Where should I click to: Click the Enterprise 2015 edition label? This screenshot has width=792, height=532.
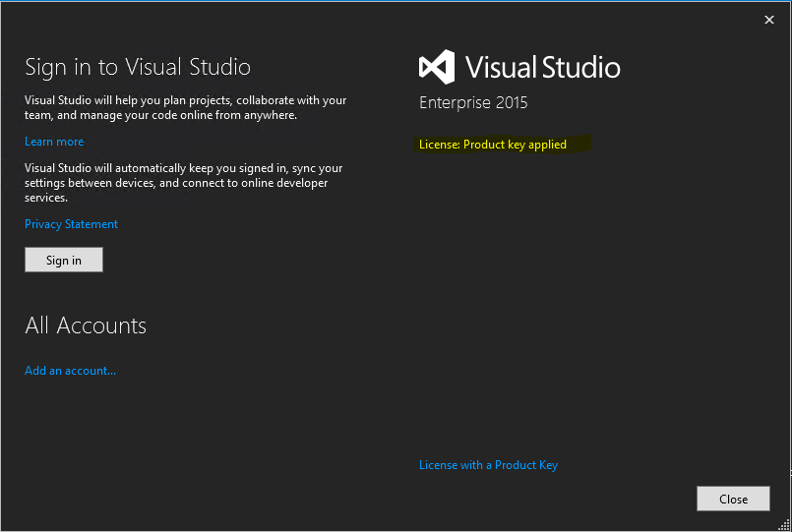point(473,103)
